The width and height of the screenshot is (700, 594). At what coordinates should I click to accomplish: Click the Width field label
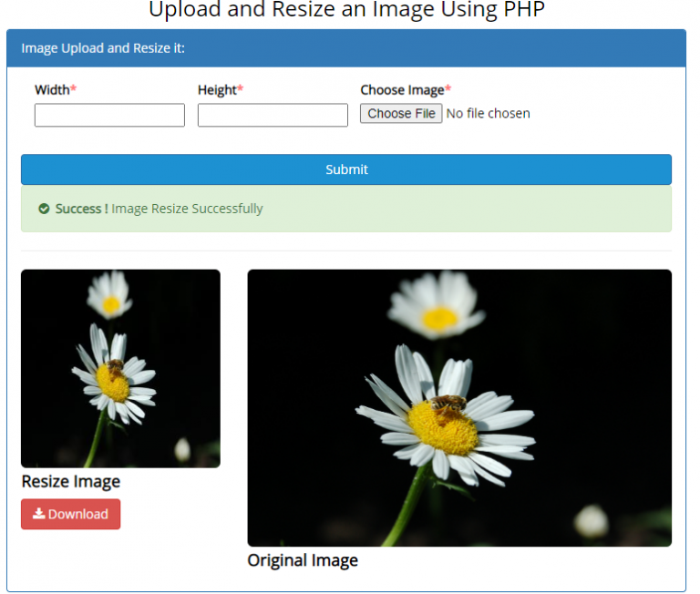(x=51, y=90)
